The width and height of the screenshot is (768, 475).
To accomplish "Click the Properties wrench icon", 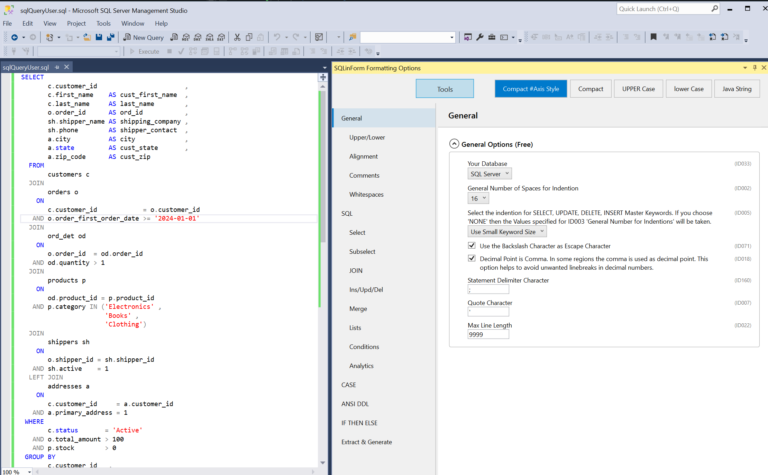I will tap(480, 37).
